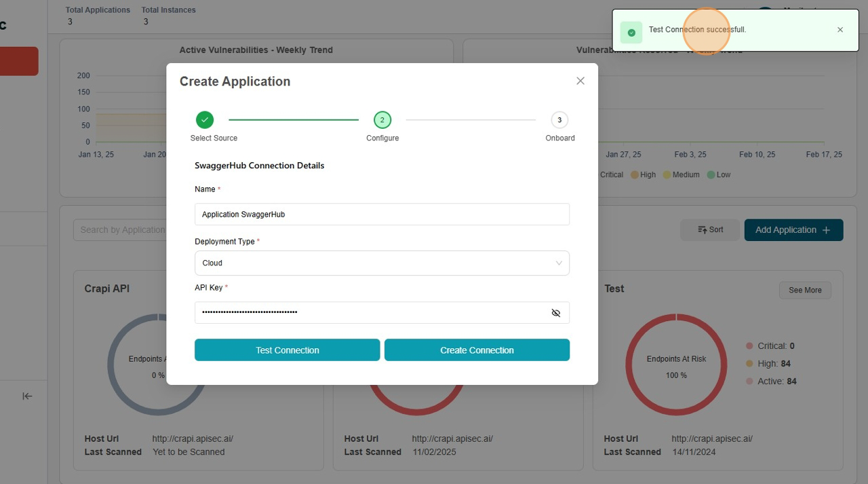This screenshot has width=868, height=484.
Task: Toggle API Key visibility eye icon
Action: click(x=555, y=313)
